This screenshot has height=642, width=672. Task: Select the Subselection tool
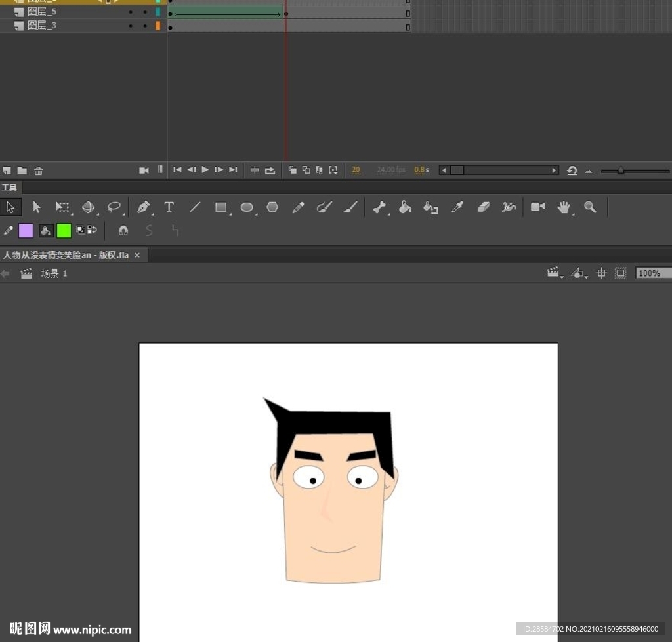(x=37, y=207)
